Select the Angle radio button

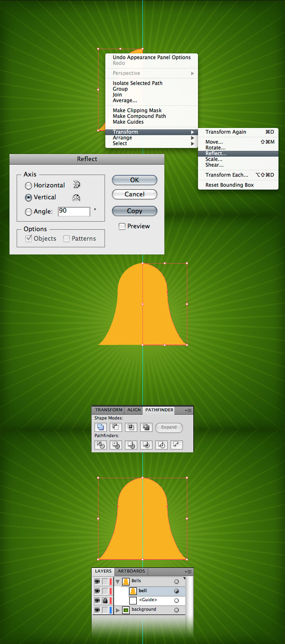(28, 212)
